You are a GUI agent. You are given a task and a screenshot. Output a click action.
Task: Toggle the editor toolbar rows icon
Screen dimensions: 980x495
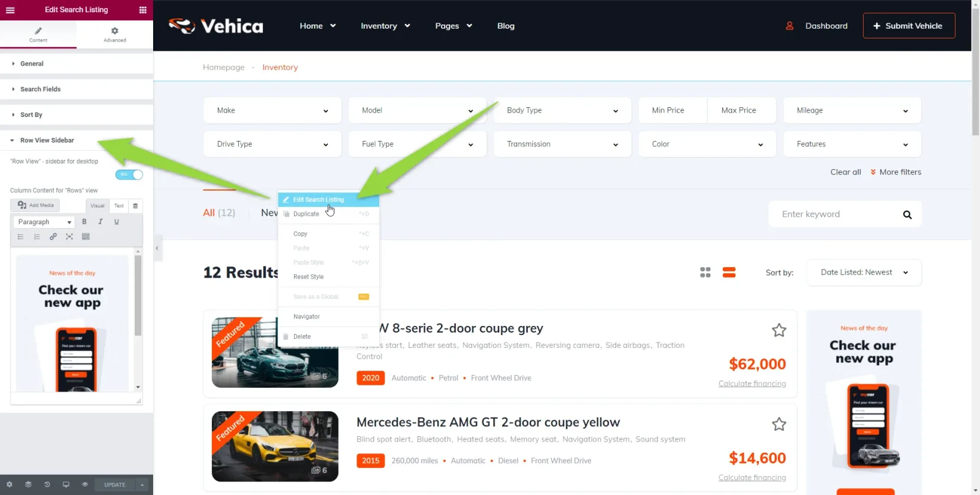pyautogui.click(x=86, y=236)
